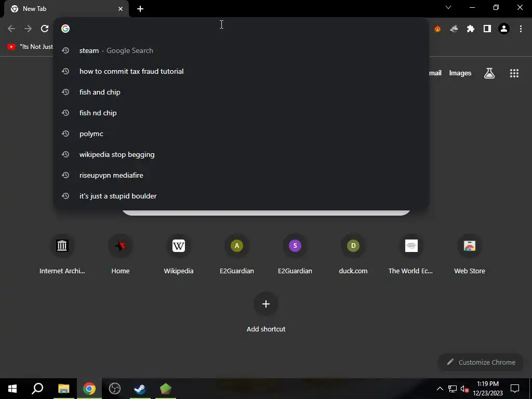Open the network status tray icon

453,389
